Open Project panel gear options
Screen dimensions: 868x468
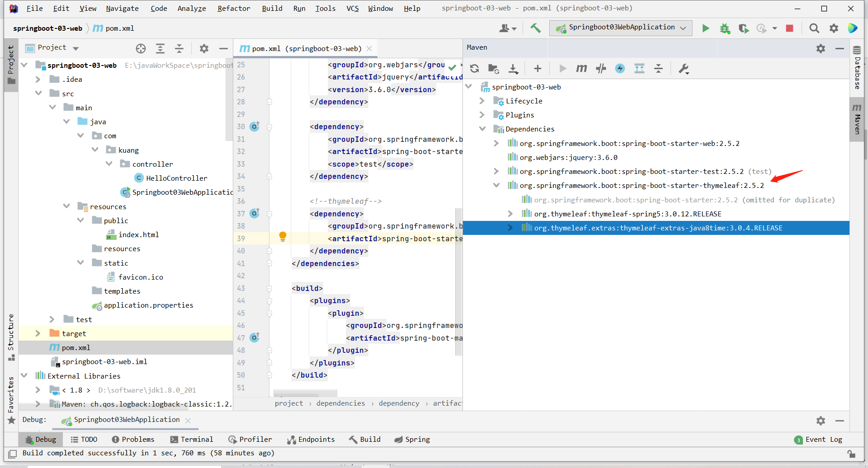point(204,48)
